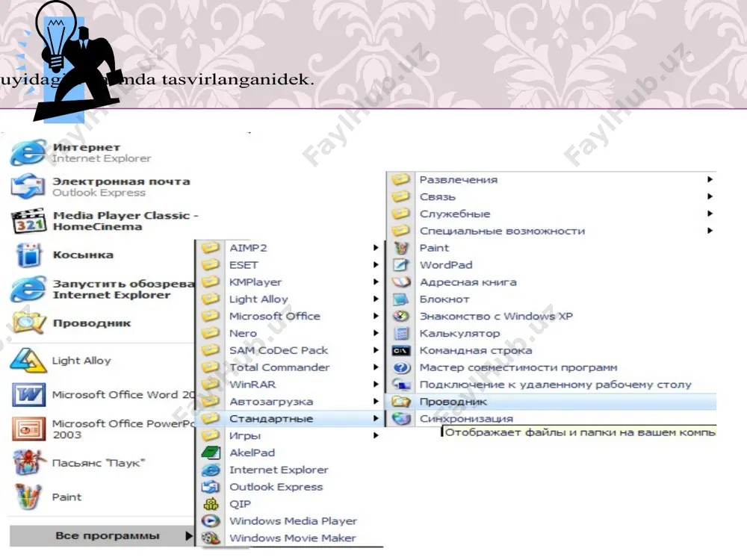This screenshot has height=560, width=747.
Task: Open the Nero menu entry
Action: pos(290,333)
